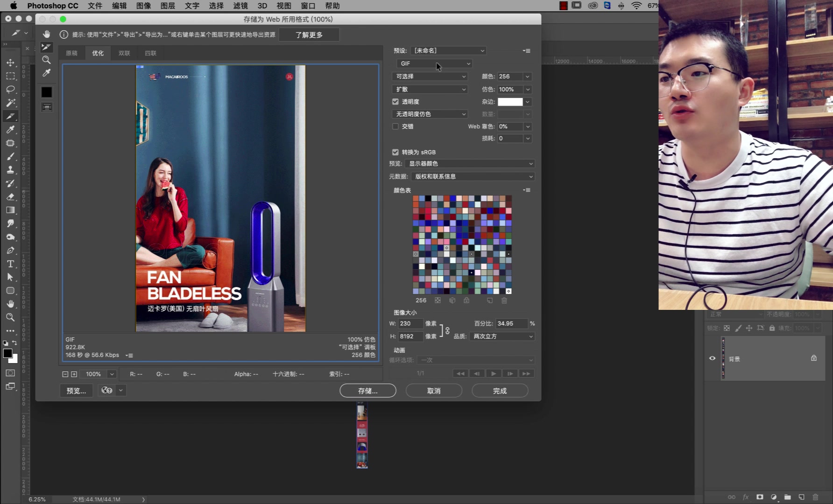Toggle slices visibility button in the dialog

47,107
